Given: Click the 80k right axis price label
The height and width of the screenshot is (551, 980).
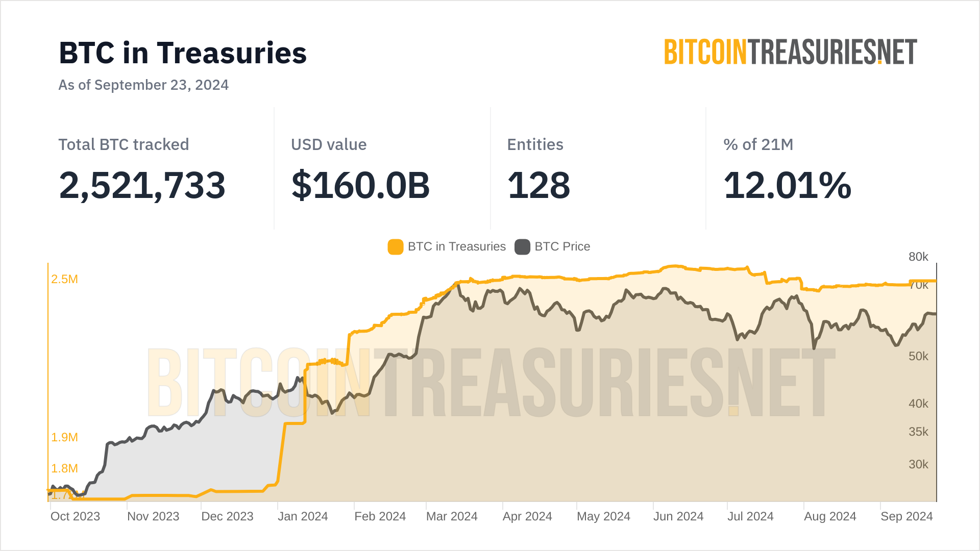Looking at the screenshot, I should click(x=918, y=257).
